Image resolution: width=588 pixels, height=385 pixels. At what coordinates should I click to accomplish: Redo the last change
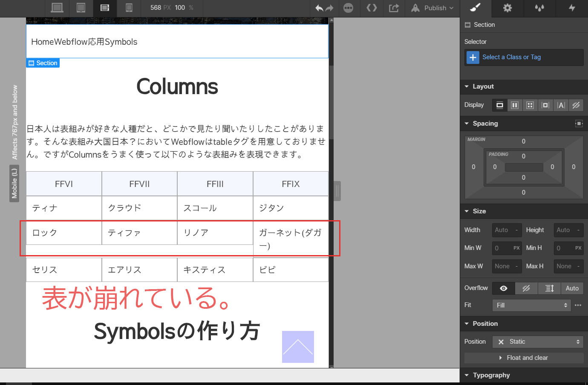(x=329, y=8)
